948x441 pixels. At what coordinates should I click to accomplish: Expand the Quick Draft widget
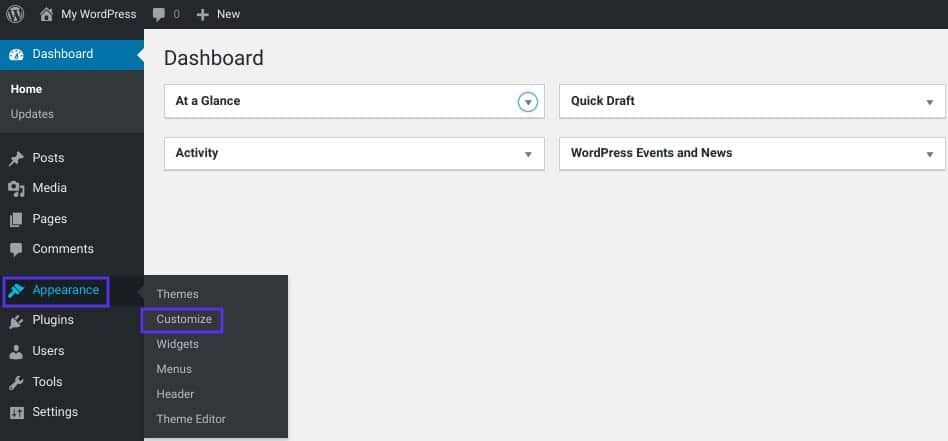pyautogui.click(x=929, y=102)
